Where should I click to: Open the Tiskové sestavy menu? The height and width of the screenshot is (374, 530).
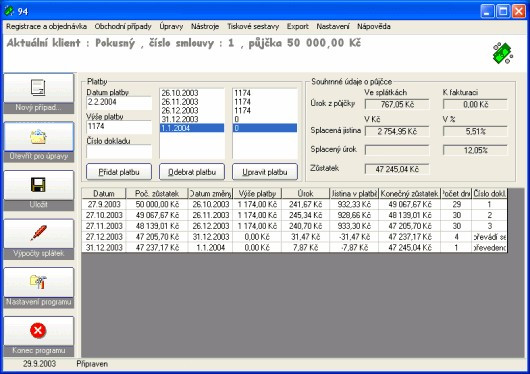[253, 26]
